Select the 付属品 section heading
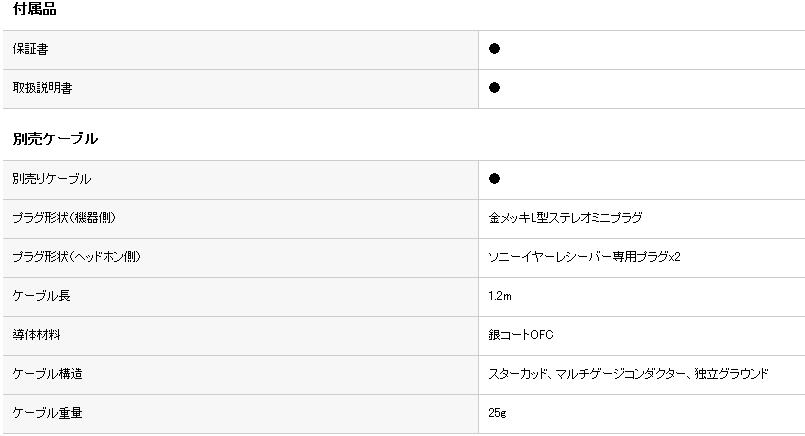 pyautogui.click(x=35, y=9)
